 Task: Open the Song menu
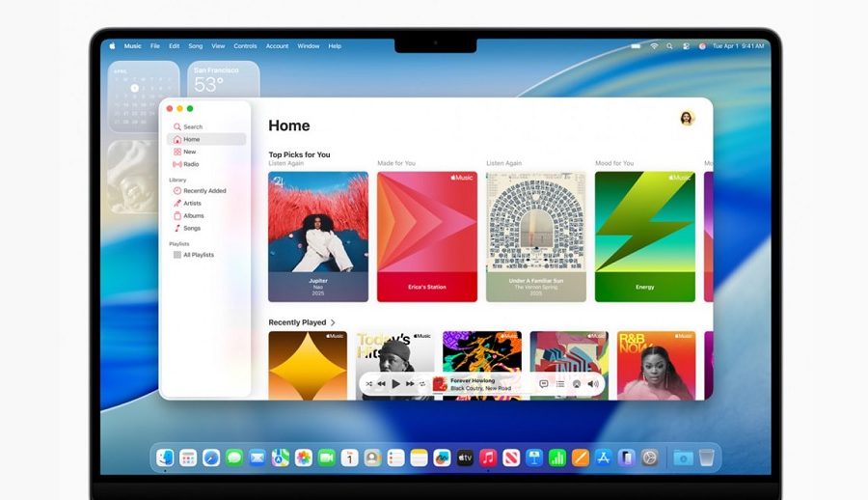coord(196,46)
